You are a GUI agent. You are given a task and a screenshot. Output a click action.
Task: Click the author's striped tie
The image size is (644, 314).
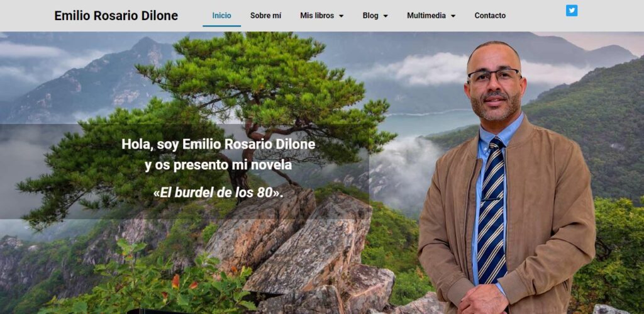(x=491, y=211)
